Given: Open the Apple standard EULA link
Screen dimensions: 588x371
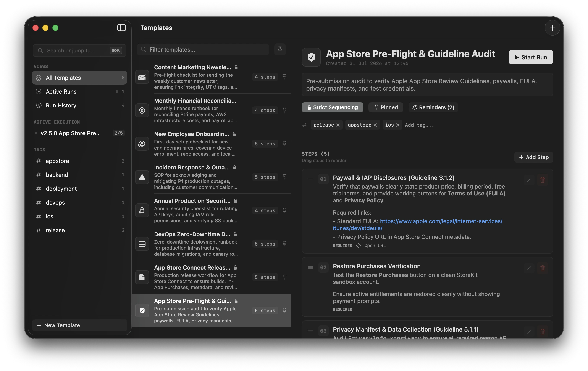Looking at the screenshot, I should click(417, 225).
